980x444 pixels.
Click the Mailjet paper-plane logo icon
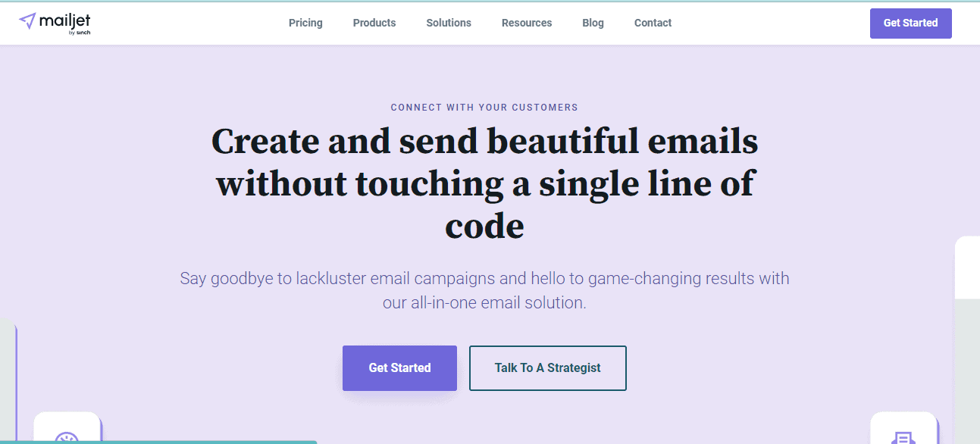[27, 20]
